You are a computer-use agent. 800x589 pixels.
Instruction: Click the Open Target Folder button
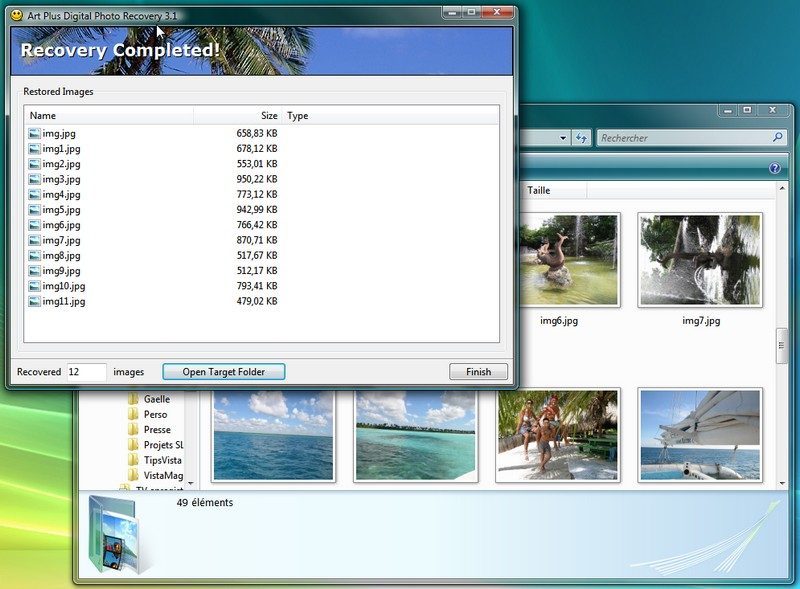pyautogui.click(x=223, y=372)
